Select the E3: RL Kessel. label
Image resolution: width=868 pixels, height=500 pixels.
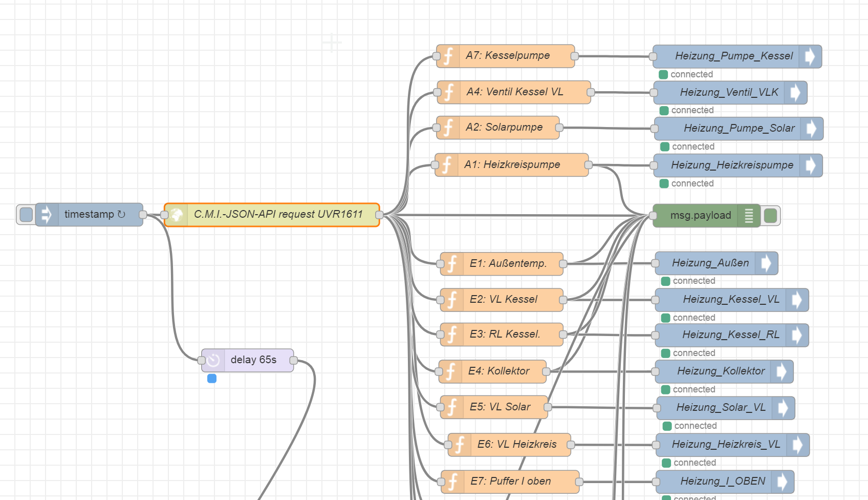point(505,334)
